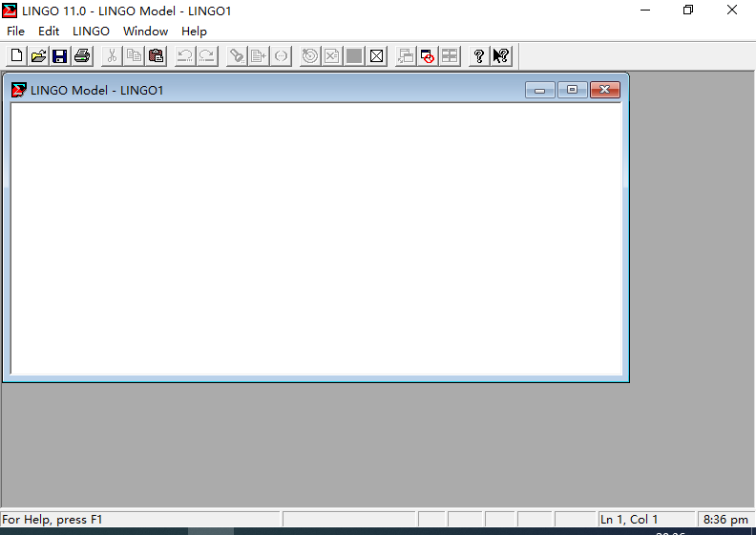Image resolution: width=756 pixels, height=535 pixels.
Task: Click inside the LINGO1 model text editor
Action: [316, 239]
